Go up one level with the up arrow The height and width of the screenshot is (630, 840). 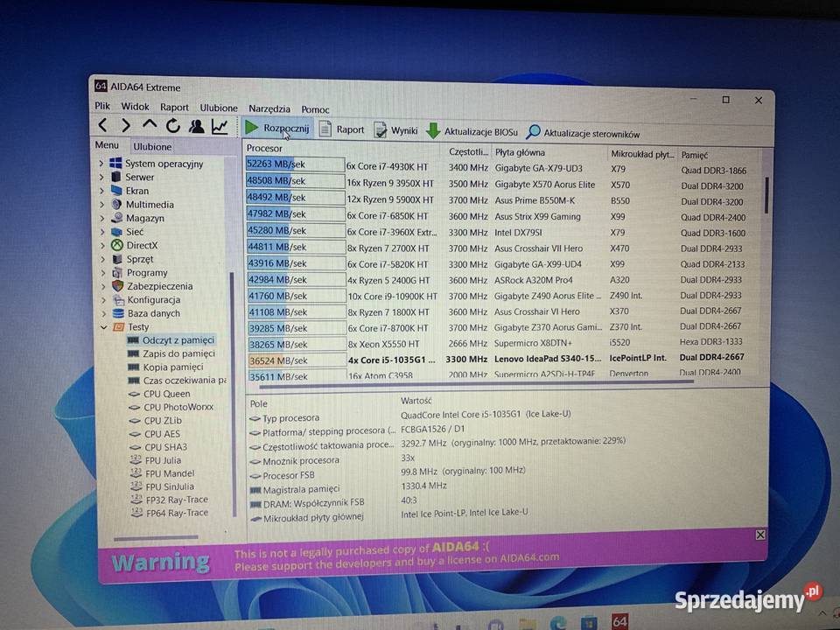(x=150, y=125)
